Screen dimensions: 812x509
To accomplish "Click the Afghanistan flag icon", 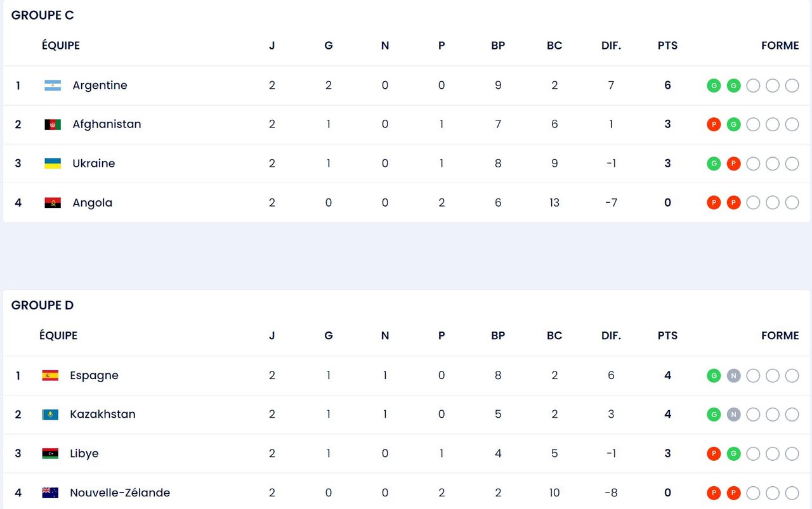I will (x=53, y=125).
